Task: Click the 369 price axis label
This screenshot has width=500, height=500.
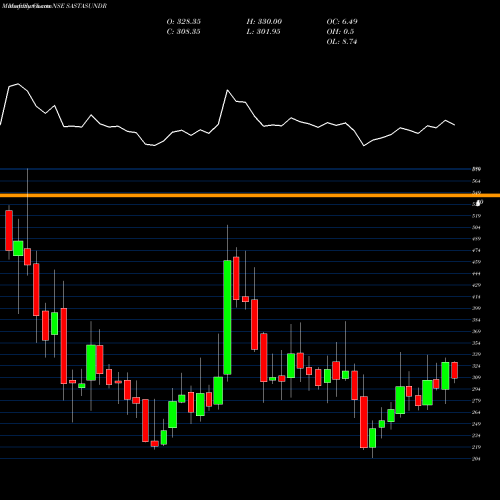Action: (x=476, y=332)
